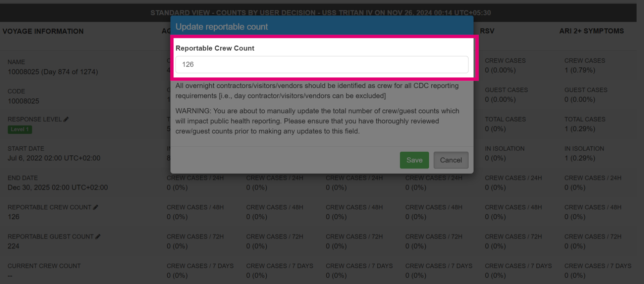Click the RSV column header
The image size is (644, 284).
tap(487, 31)
